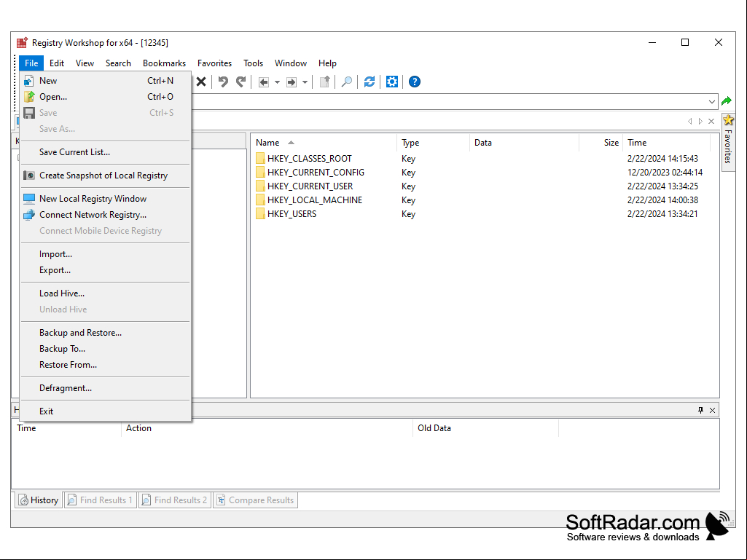Click the Action column header in History

click(x=267, y=428)
